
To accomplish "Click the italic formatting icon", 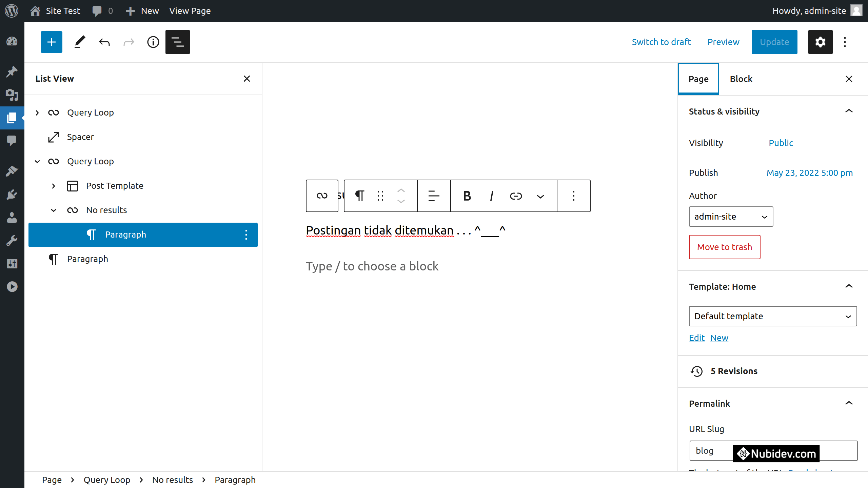I will click(491, 196).
